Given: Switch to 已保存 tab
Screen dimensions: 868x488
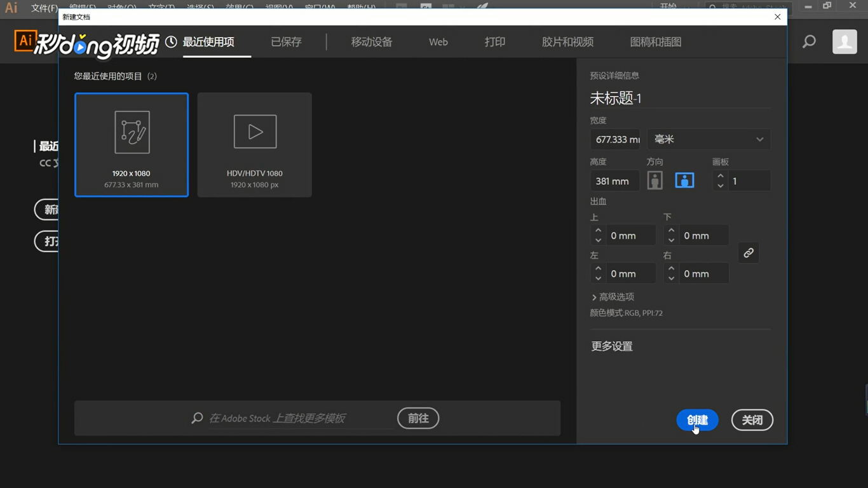Looking at the screenshot, I should click(286, 42).
